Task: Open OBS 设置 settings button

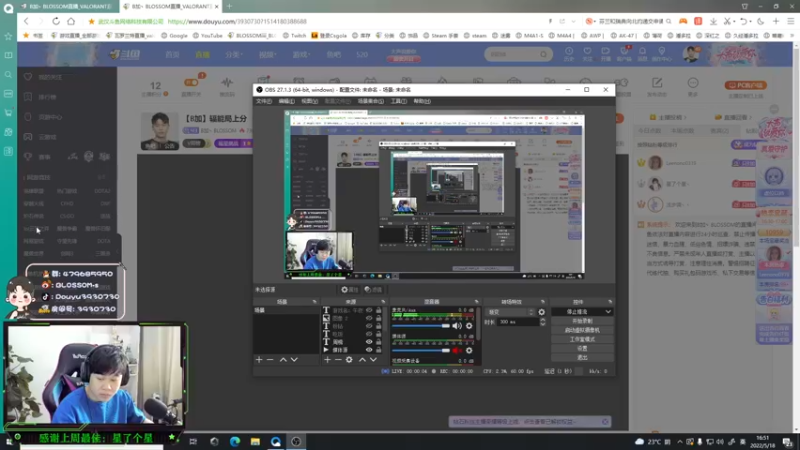Action: pos(582,348)
